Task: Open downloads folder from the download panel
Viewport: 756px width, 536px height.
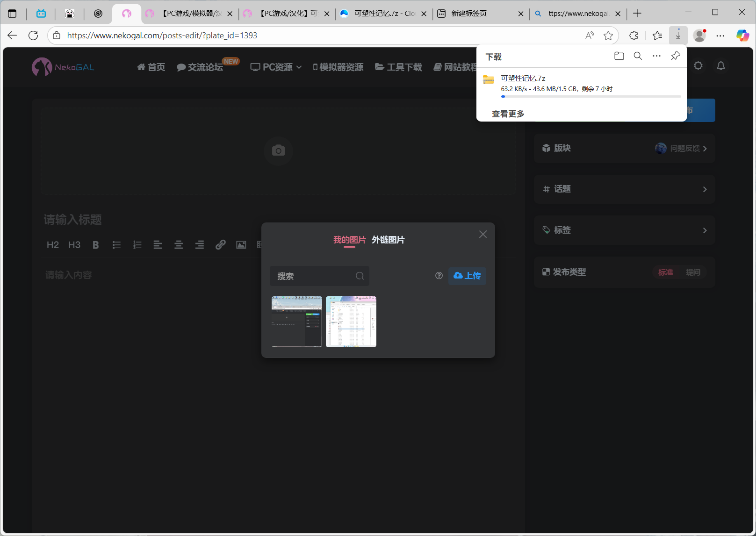Action: 619,56
